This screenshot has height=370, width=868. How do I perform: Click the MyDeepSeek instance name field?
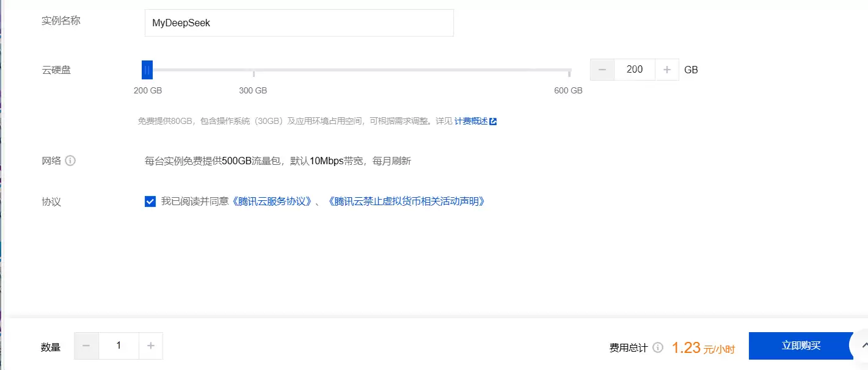299,23
